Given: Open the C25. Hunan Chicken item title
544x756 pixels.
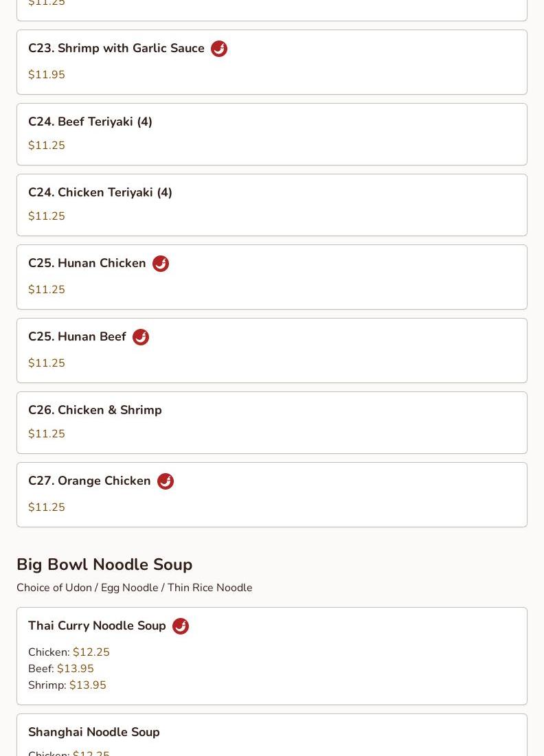Looking at the screenshot, I should tap(87, 263).
